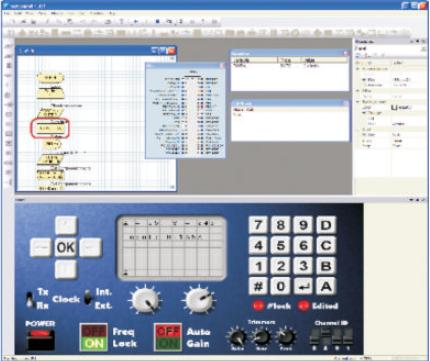Click the up arrow key above OK

66,225
